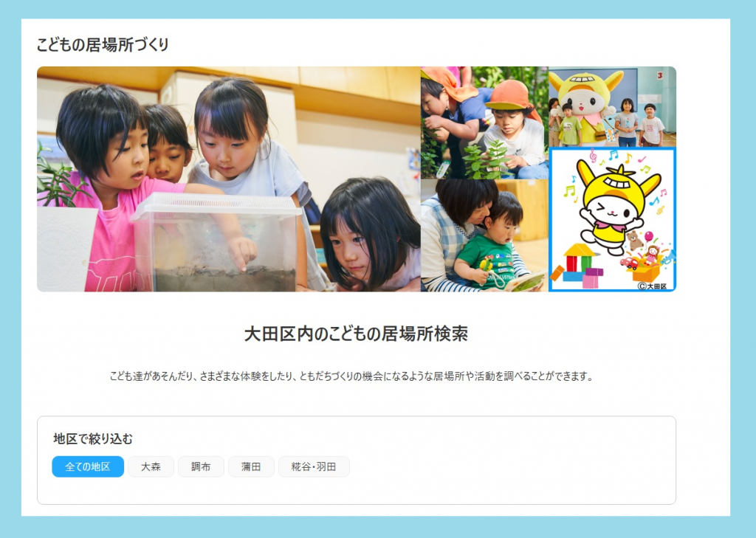Click the 地区で絞り込む filter label

[92, 438]
